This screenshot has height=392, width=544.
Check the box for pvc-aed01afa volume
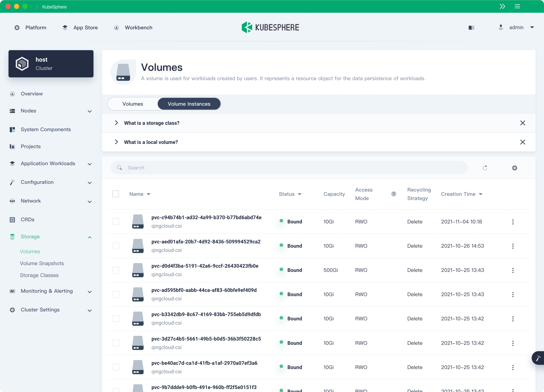click(116, 246)
